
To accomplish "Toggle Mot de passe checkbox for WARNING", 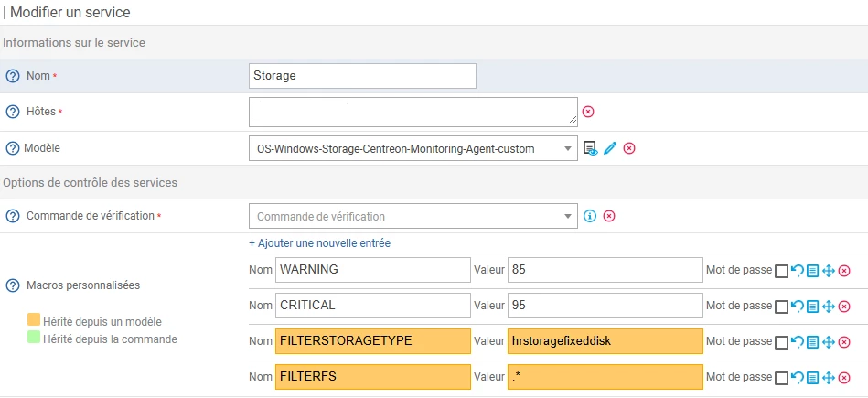I will (x=781, y=271).
